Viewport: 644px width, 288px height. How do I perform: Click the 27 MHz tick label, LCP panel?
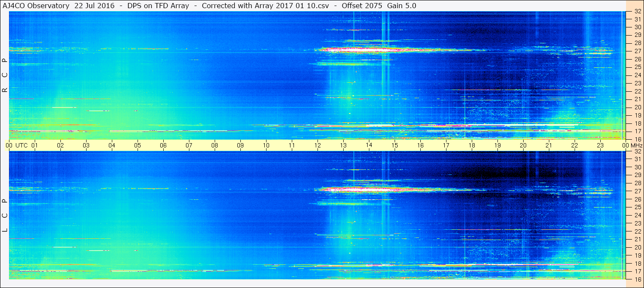pos(637,191)
